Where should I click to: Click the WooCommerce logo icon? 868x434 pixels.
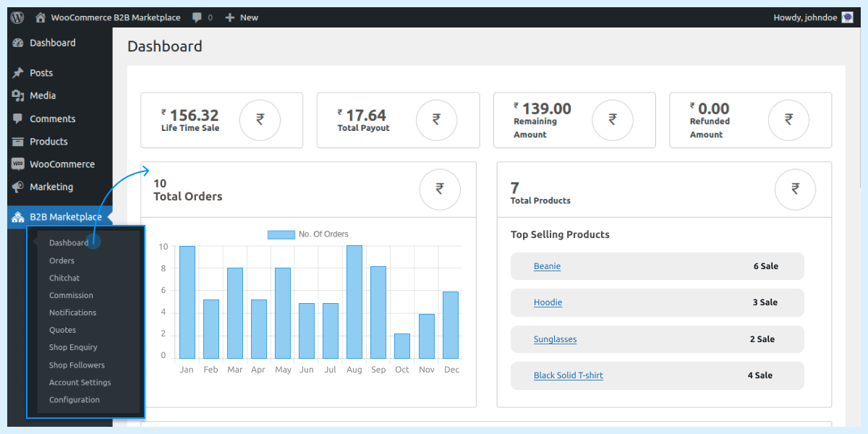[x=18, y=164]
